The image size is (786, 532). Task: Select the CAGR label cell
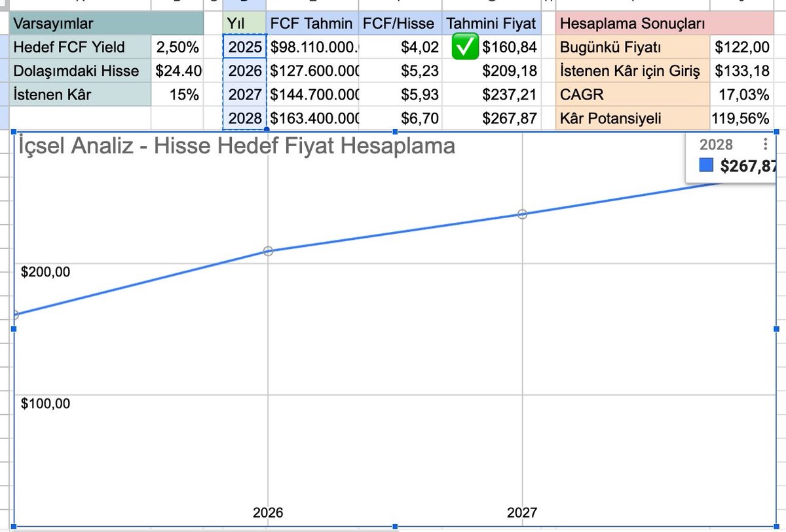(x=633, y=95)
